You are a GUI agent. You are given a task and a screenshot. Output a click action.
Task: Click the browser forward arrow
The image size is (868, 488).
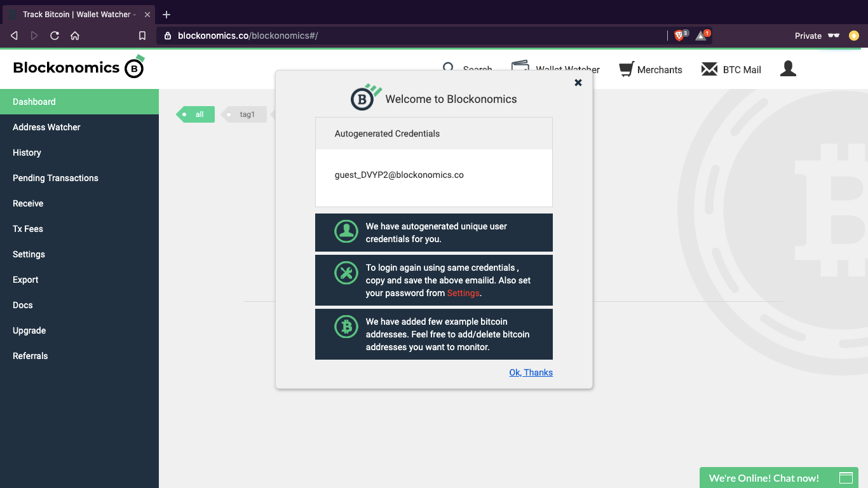click(x=34, y=36)
